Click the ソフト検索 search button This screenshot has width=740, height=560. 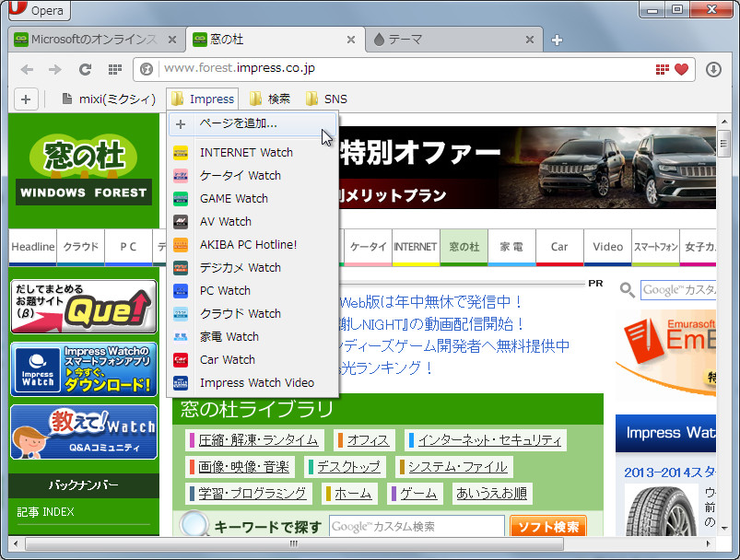[x=547, y=525]
